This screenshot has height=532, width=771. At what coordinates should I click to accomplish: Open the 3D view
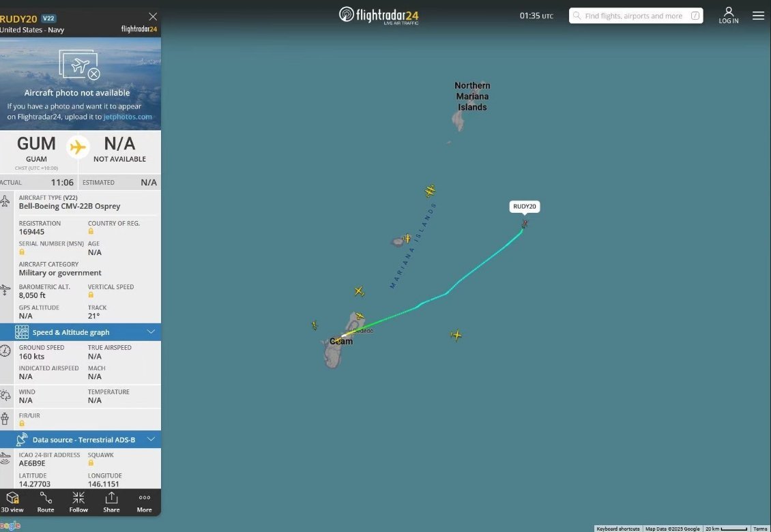pyautogui.click(x=12, y=503)
